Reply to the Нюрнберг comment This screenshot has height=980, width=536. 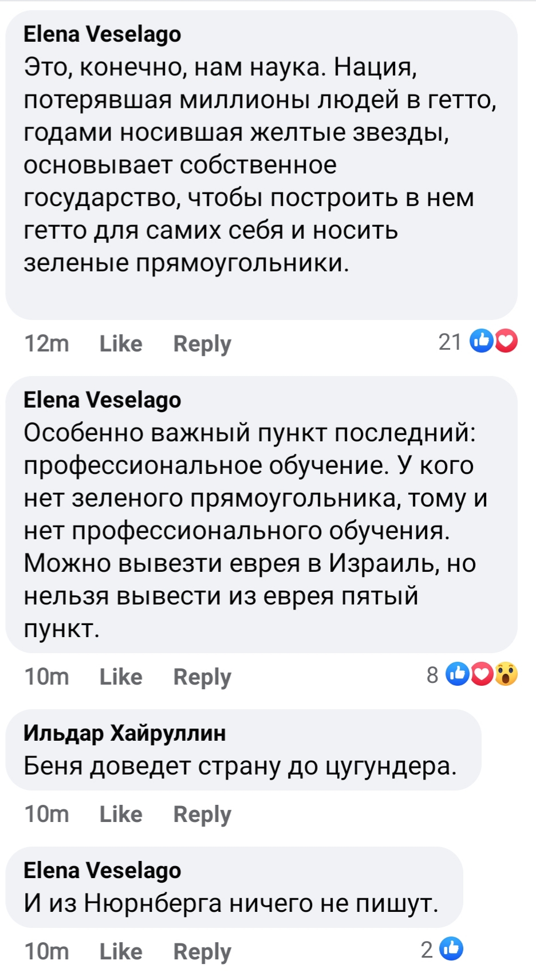coord(202,952)
